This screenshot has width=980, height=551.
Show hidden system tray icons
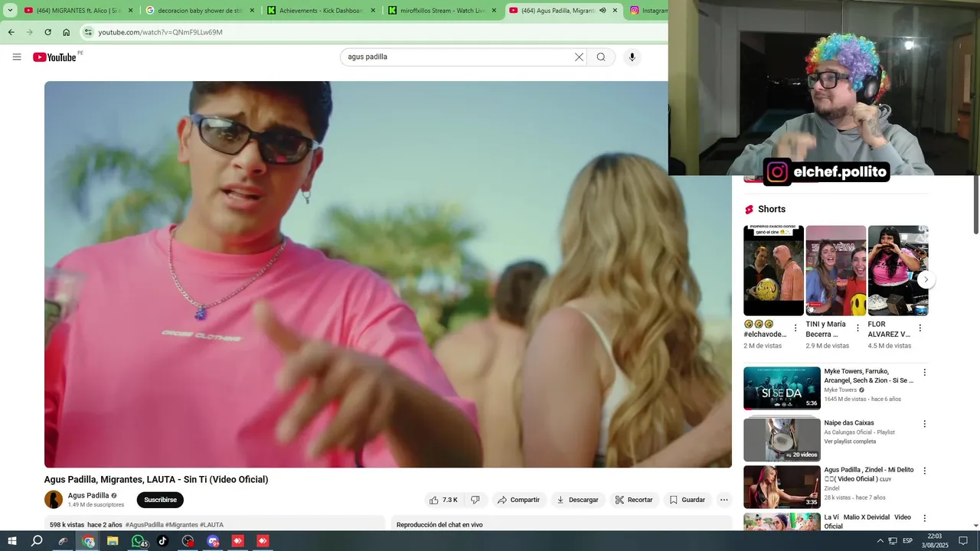(x=880, y=541)
